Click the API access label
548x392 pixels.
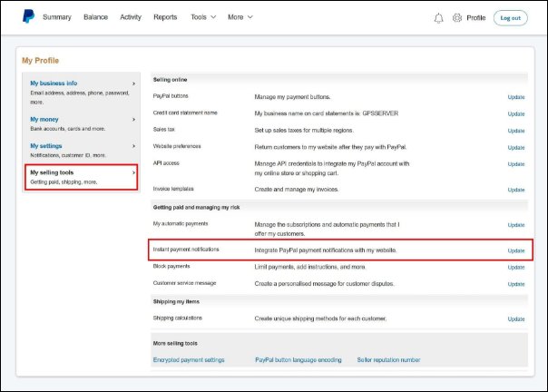click(x=166, y=163)
